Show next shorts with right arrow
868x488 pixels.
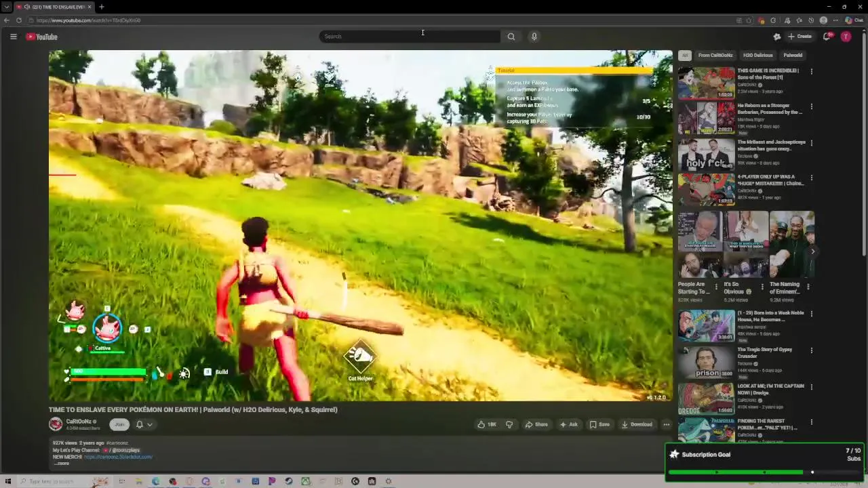pos(813,251)
